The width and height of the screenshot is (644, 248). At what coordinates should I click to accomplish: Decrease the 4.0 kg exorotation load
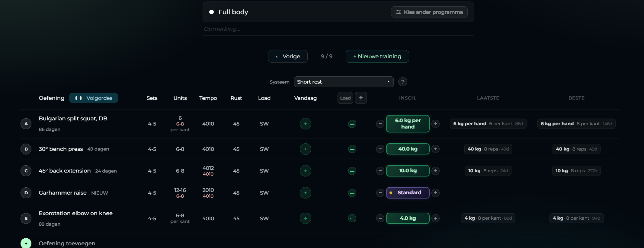pos(380,218)
